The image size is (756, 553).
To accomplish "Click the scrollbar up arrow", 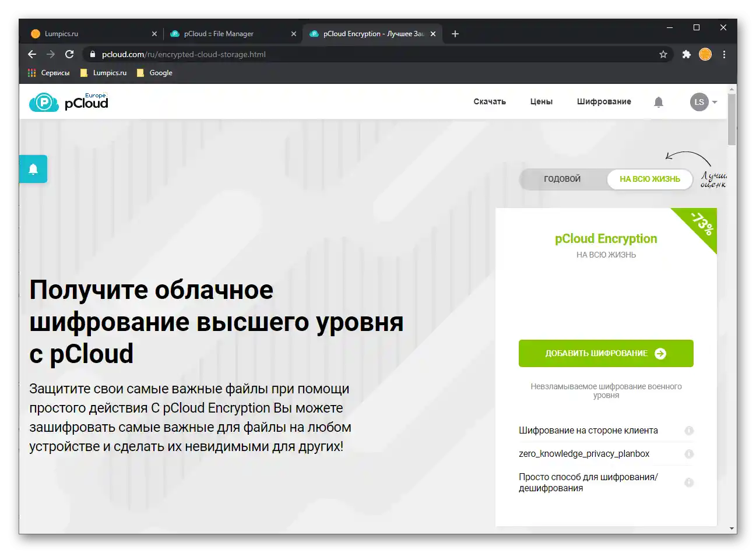I will point(732,89).
